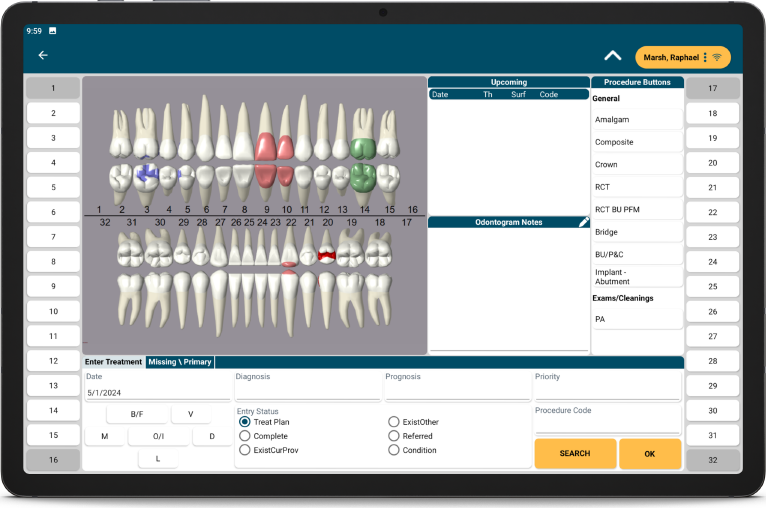Click the red-marked lower tooth 19
This screenshot has height=508, width=766.
click(x=326, y=256)
